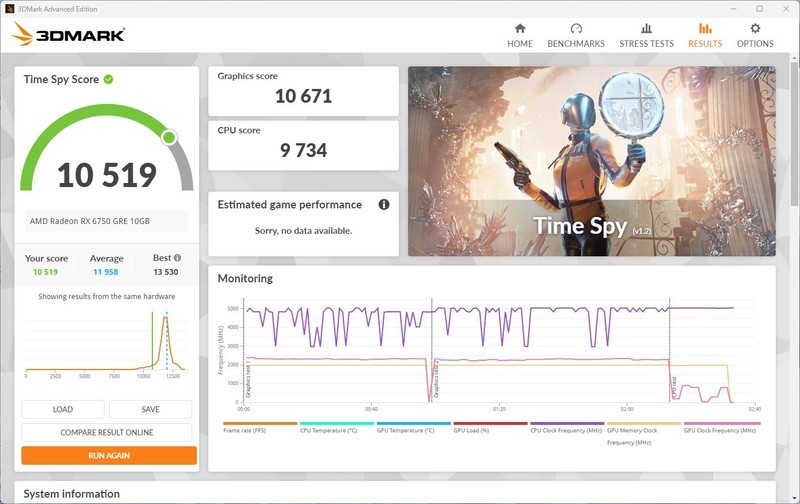Click the SAVE button
This screenshot has width=800, height=504.
[x=151, y=409]
